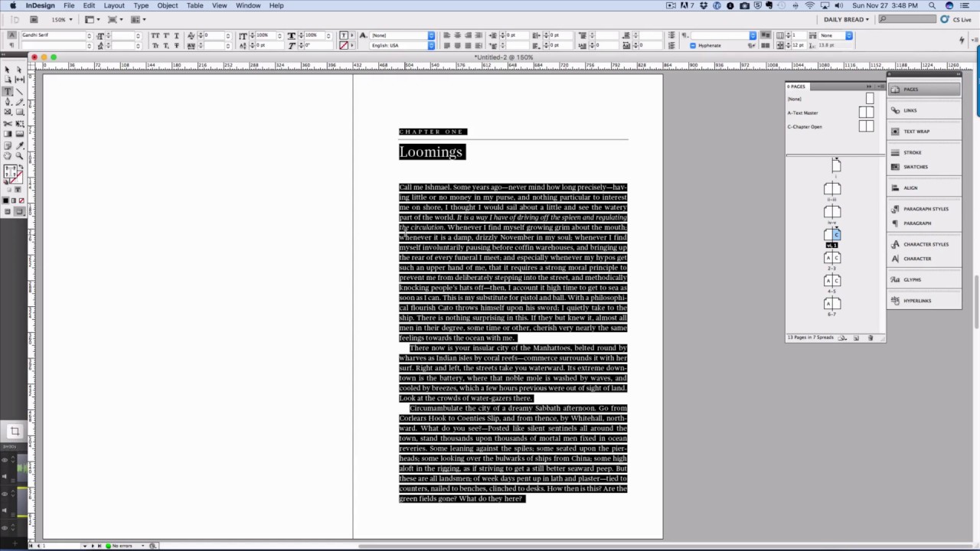Viewport: 980px width, 551px height.
Task: Select the Note tool
Action: 8,145
